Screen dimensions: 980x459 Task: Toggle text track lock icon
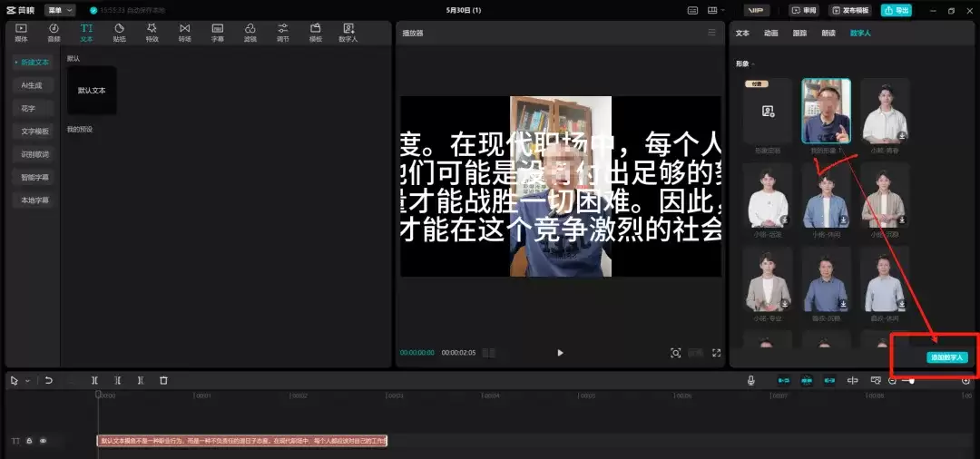[x=29, y=441]
